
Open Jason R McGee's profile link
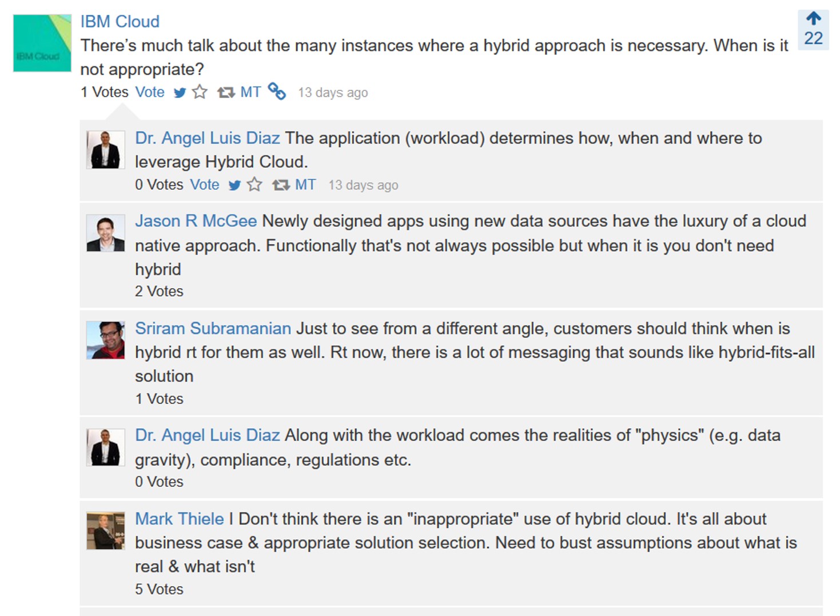(196, 221)
